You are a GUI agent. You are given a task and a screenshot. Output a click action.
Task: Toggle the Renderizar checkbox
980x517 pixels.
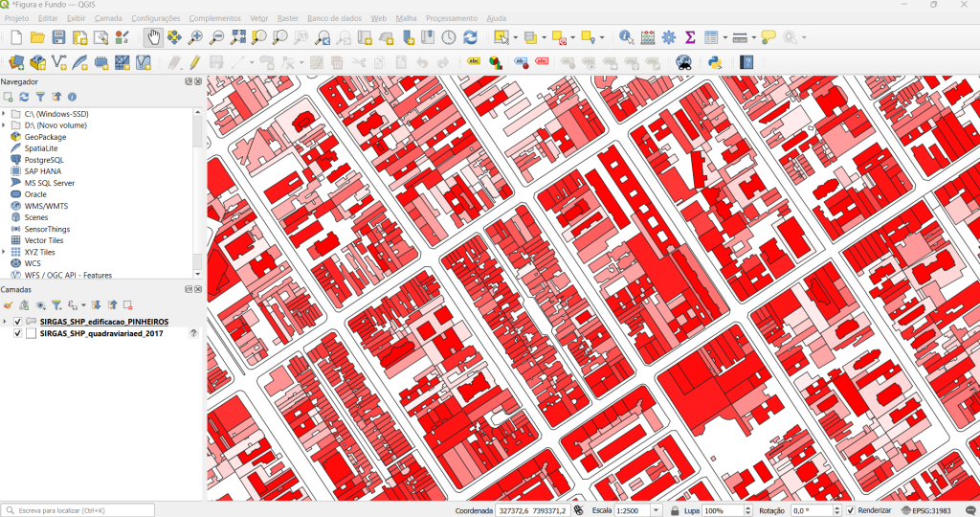pyautogui.click(x=851, y=510)
